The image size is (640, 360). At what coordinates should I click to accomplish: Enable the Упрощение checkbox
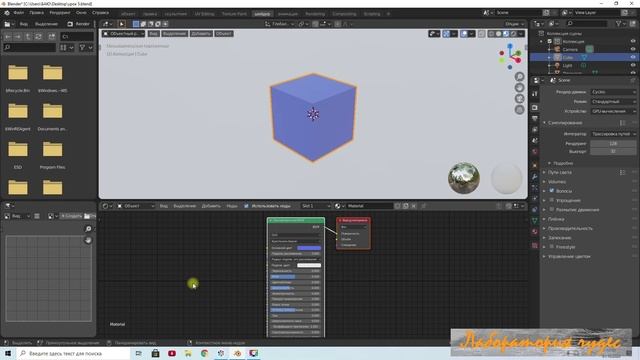[x=552, y=200]
